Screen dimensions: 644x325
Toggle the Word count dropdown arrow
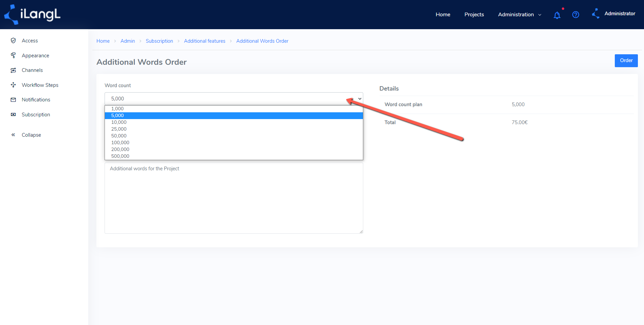click(x=360, y=99)
